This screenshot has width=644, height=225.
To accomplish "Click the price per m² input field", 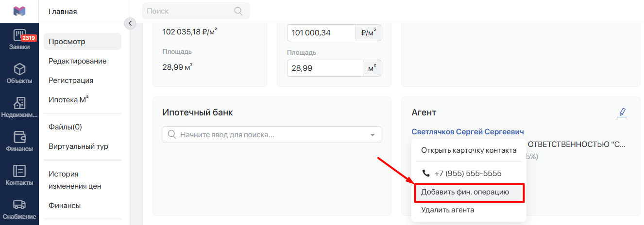I will [x=321, y=33].
